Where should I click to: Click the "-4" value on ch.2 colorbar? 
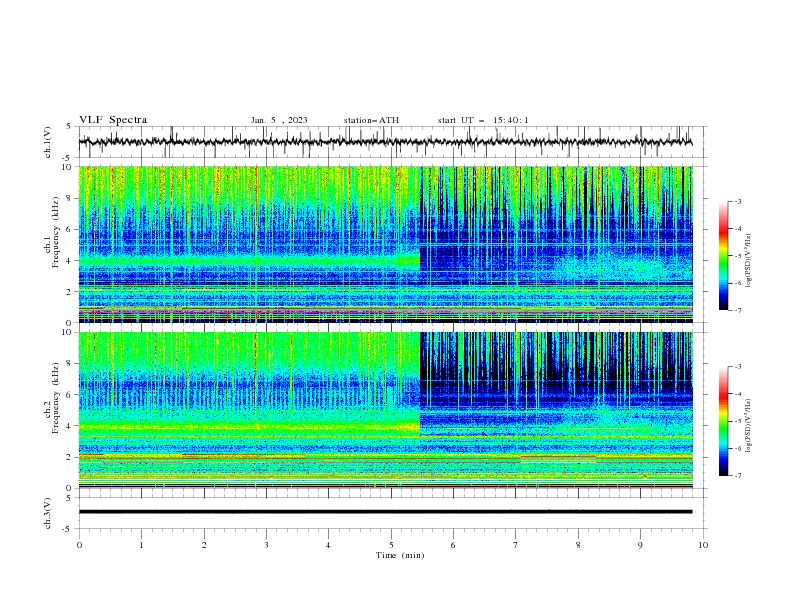(x=737, y=394)
